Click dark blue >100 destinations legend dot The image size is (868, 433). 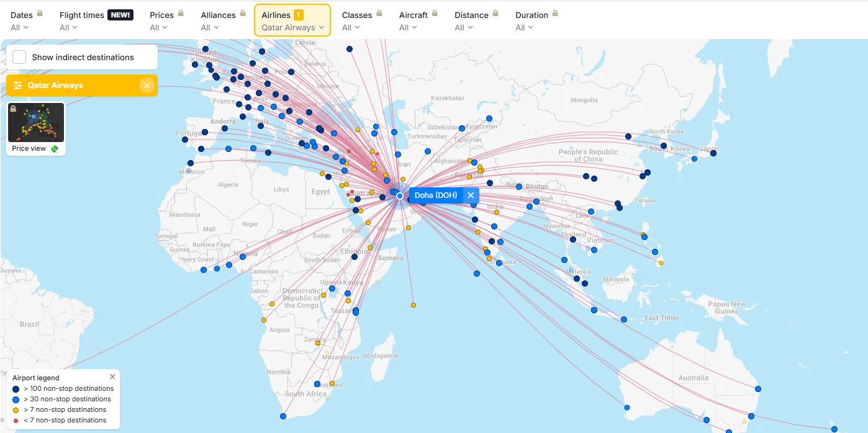coord(16,389)
